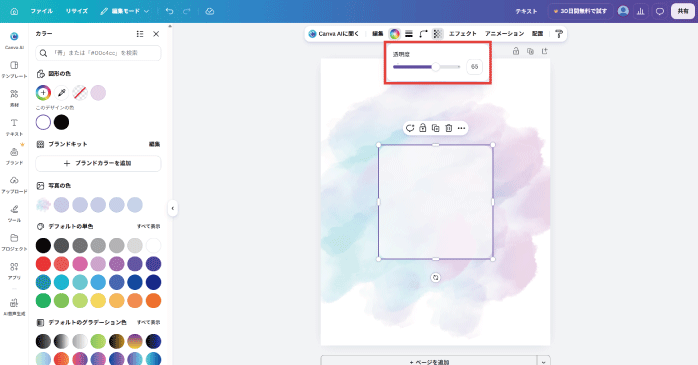Open the ブランド sidebar tab
This screenshot has width=698, height=365.
pos(14,156)
